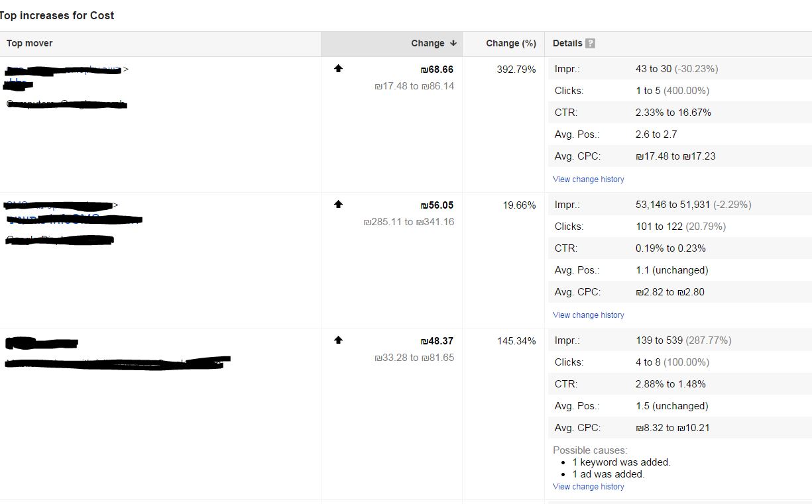The height and width of the screenshot is (504, 812).
Task: Click the Impr. 53,146 to 51,931 row
Action: 680,205
